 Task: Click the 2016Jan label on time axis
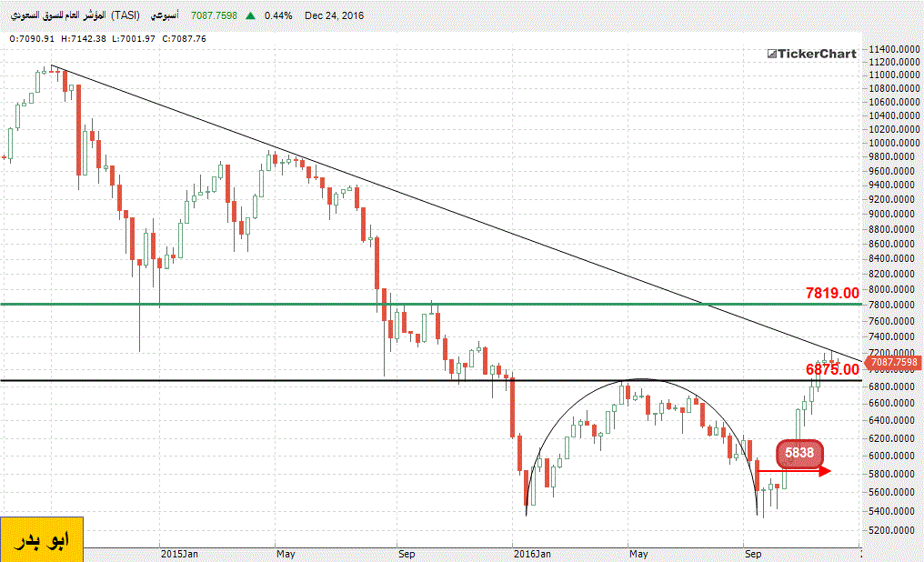[531, 553]
